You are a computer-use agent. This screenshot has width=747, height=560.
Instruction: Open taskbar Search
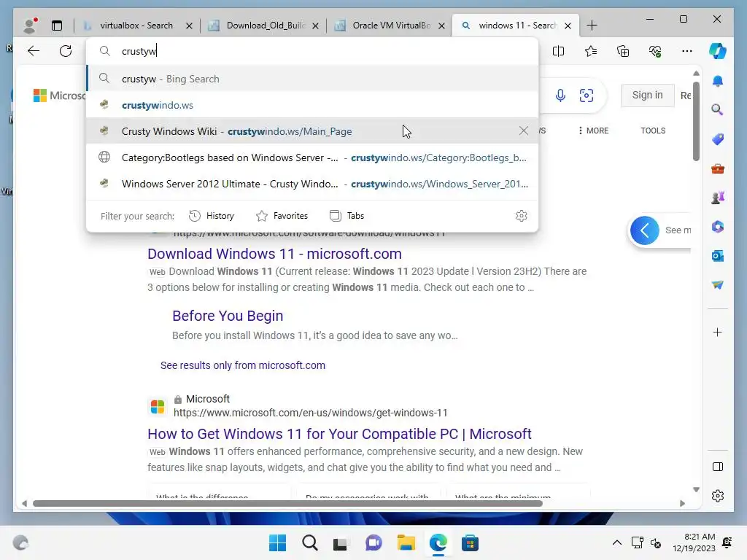click(x=309, y=542)
